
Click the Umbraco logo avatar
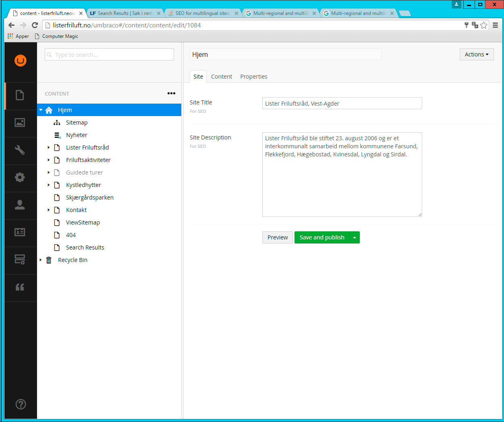point(21,60)
